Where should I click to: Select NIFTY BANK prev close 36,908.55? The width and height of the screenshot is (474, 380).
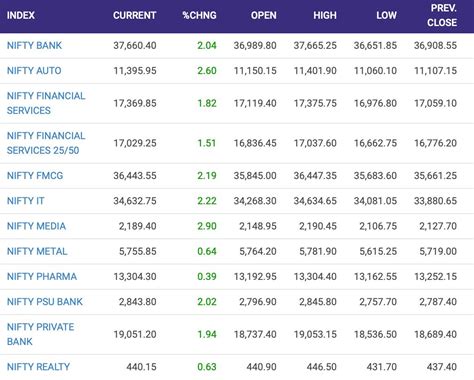point(435,45)
